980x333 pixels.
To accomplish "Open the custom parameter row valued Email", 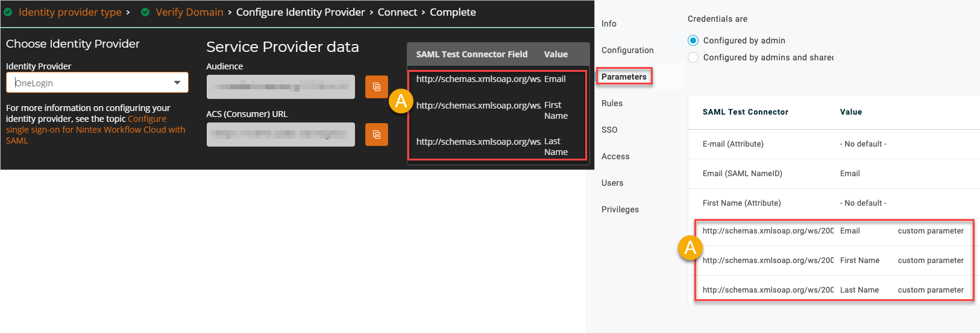I will coord(834,231).
